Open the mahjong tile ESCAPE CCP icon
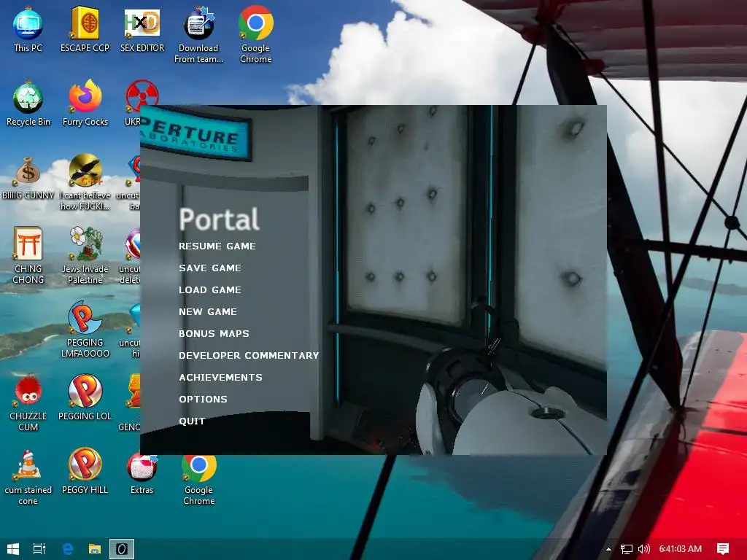Screen dimensions: 747x560 (85, 29)
